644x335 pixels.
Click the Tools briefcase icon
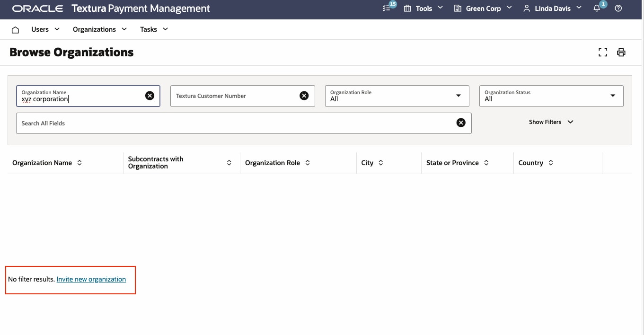(x=407, y=9)
